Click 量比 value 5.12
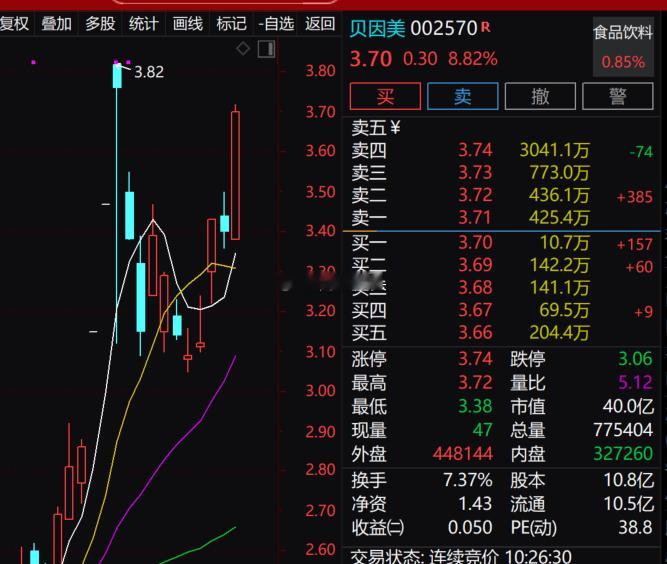This screenshot has width=667, height=564. pos(635,382)
